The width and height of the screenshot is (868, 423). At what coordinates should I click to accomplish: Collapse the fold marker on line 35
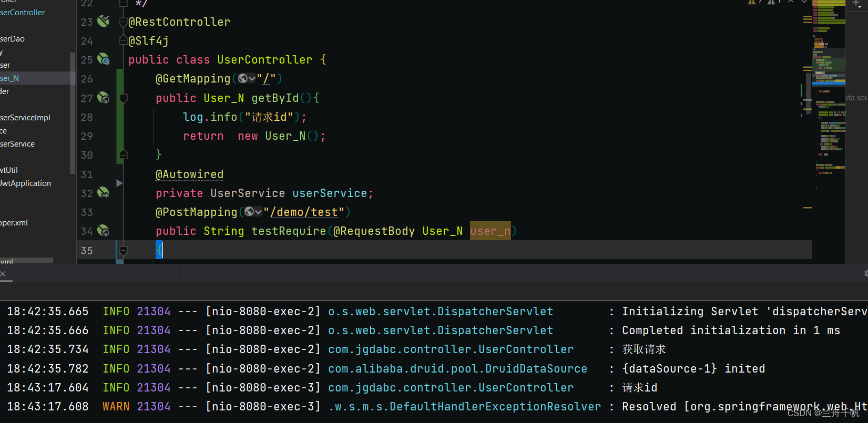124,251
